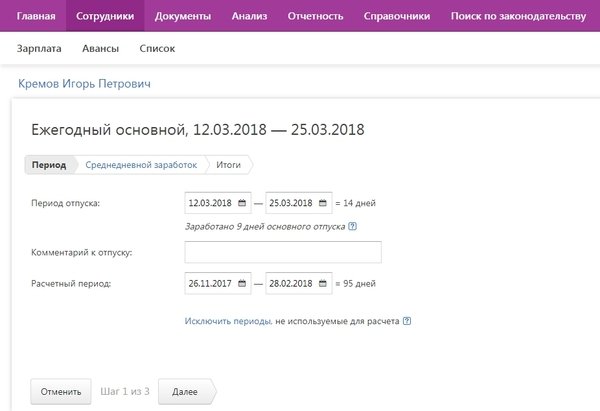The image size is (600, 411).
Task: Open Поиск по законодательству
Action: [x=518, y=17]
